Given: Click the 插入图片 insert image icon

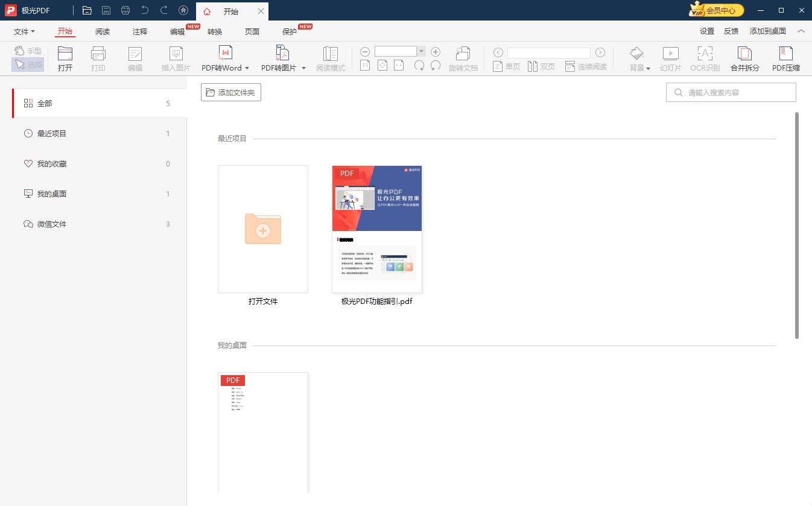Looking at the screenshot, I should click(176, 54).
